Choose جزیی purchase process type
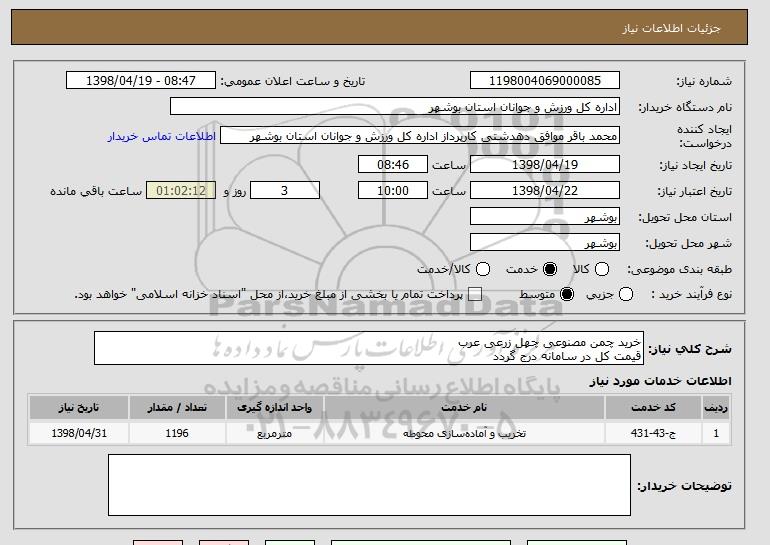 coord(626,294)
